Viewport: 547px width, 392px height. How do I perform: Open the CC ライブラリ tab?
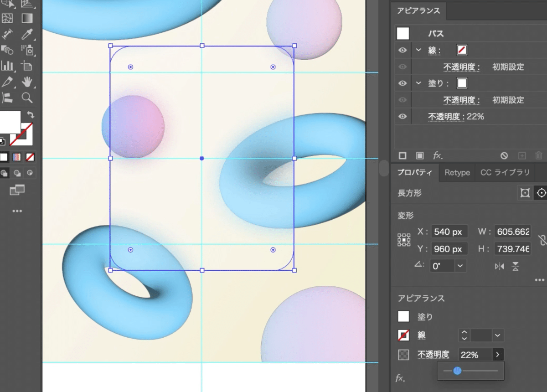pos(505,173)
